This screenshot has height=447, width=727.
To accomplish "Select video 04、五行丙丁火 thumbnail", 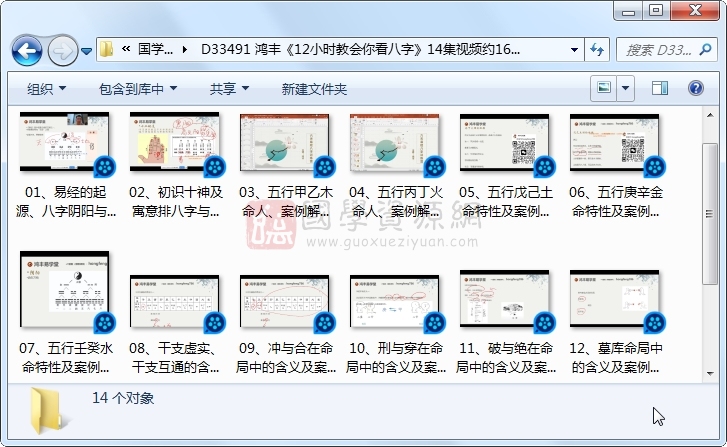I will tap(394, 143).
